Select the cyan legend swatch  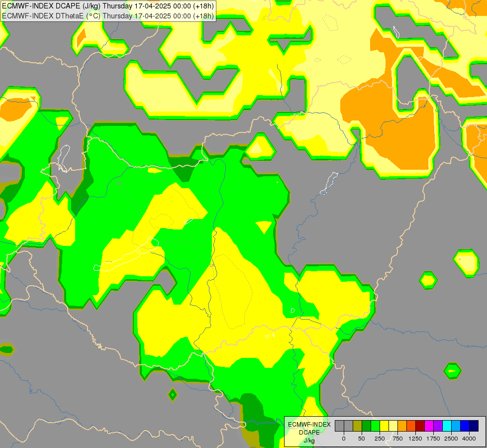(447, 426)
